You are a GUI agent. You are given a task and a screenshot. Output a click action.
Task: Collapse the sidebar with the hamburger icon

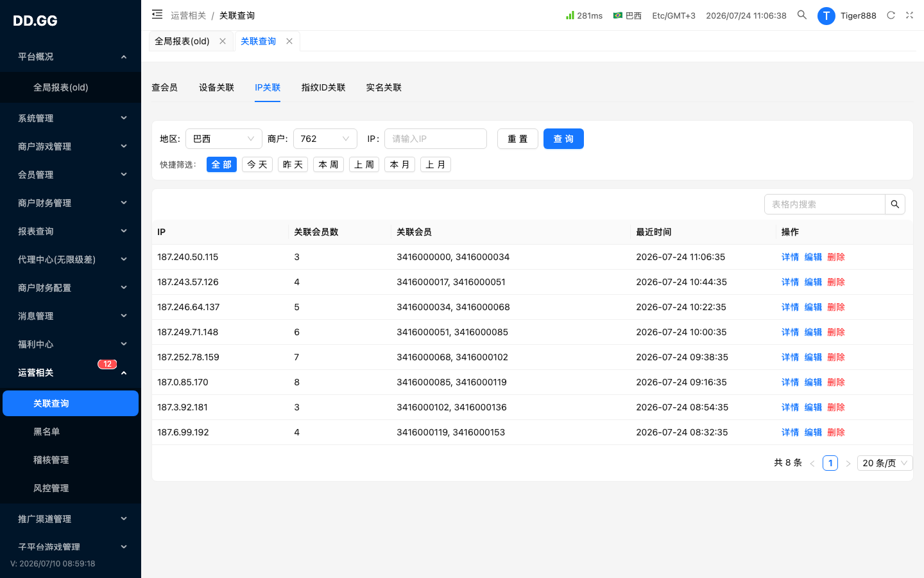(x=157, y=14)
